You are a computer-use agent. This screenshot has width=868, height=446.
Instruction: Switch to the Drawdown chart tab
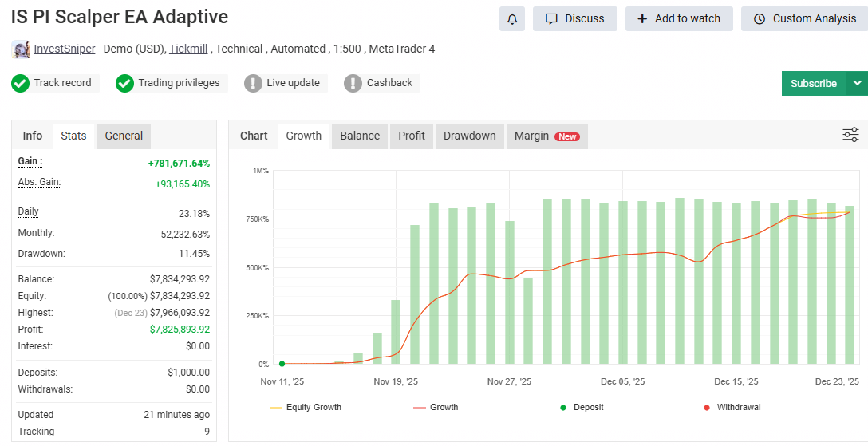469,136
